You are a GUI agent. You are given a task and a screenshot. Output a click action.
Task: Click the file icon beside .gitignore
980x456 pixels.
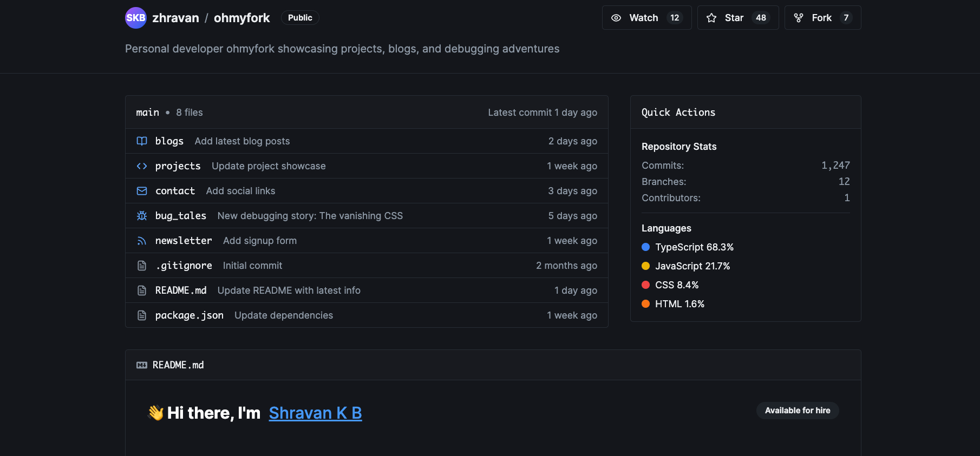tap(142, 266)
